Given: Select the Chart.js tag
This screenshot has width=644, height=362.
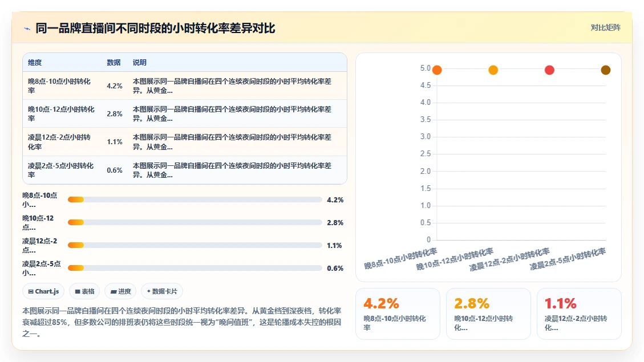Looking at the screenshot, I should point(43,291).
